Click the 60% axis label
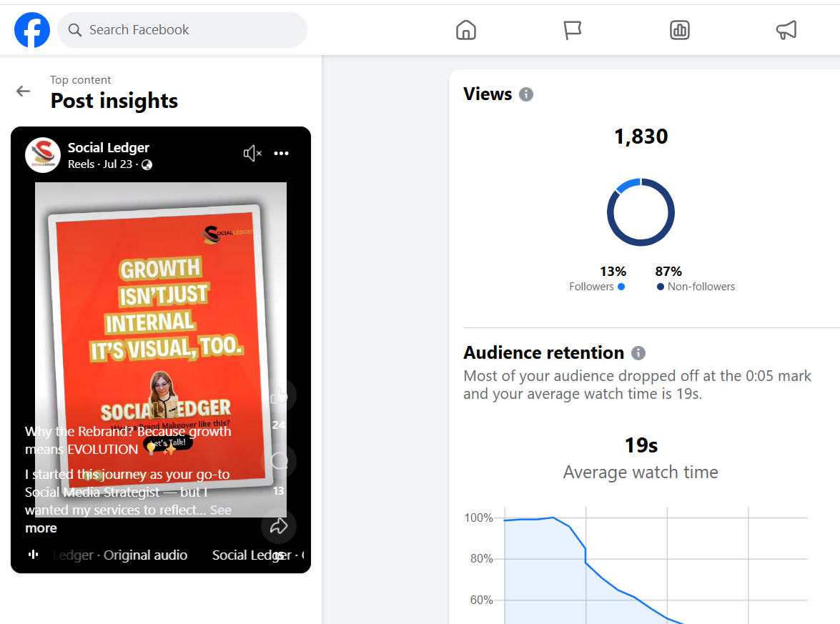Image resolution: width=840 pixels, height=624 pixels. 481,600
